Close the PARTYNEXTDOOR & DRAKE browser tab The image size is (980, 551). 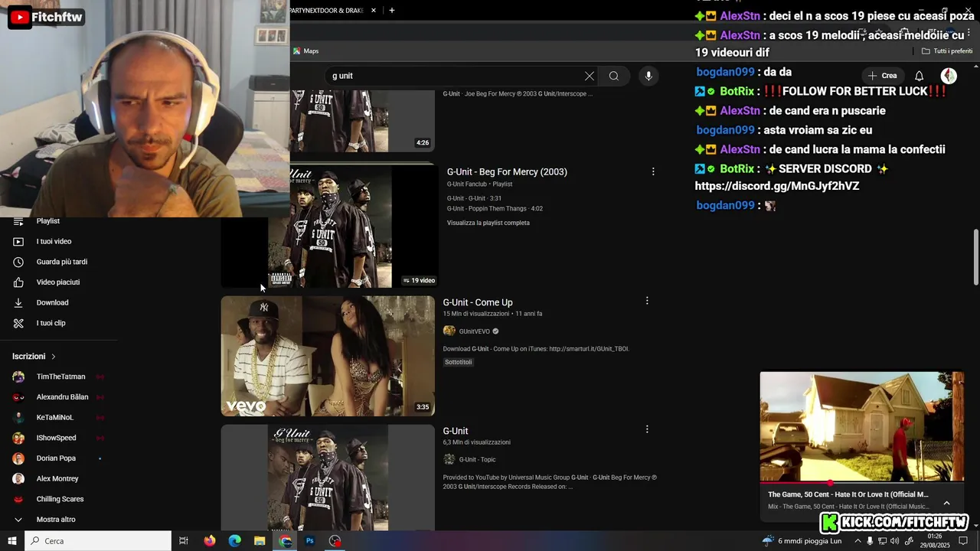coord(374,10)
